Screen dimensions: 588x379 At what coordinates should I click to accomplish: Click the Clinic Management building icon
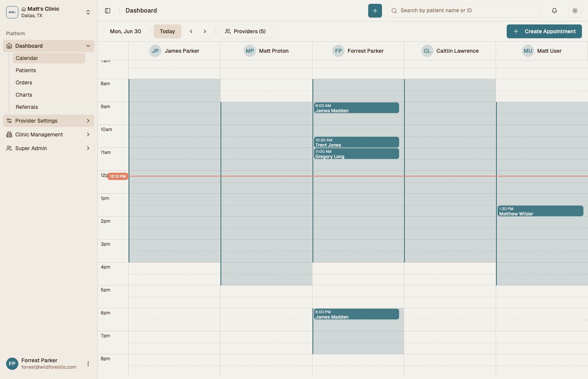9,134
